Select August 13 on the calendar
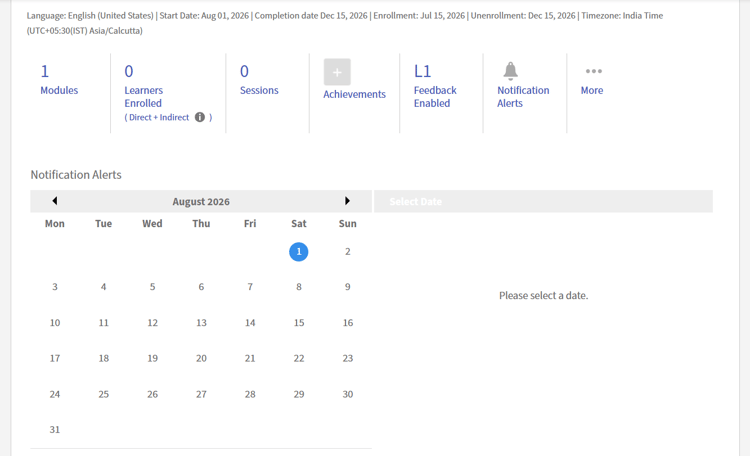 point(201,323)
